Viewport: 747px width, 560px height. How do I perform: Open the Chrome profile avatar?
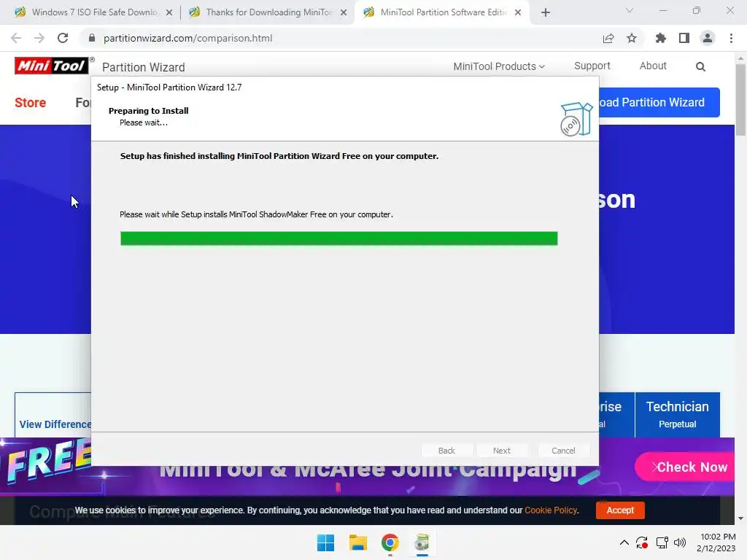(x=708, y=38)
